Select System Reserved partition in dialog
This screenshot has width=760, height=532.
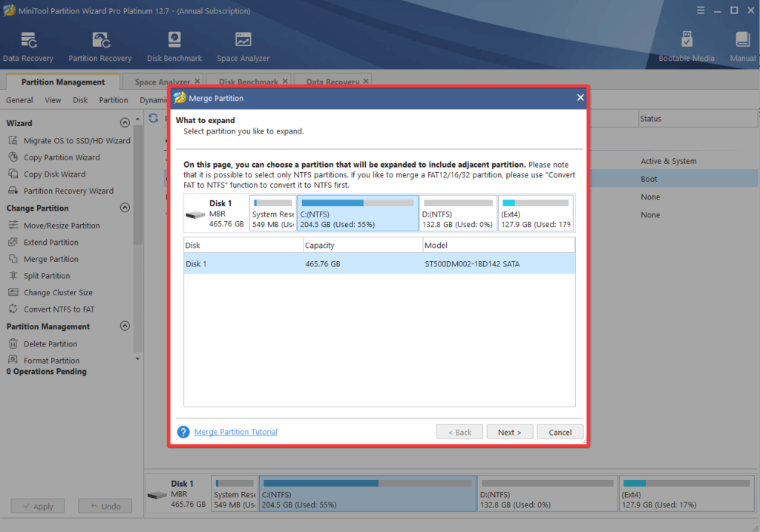pos(273,213)
